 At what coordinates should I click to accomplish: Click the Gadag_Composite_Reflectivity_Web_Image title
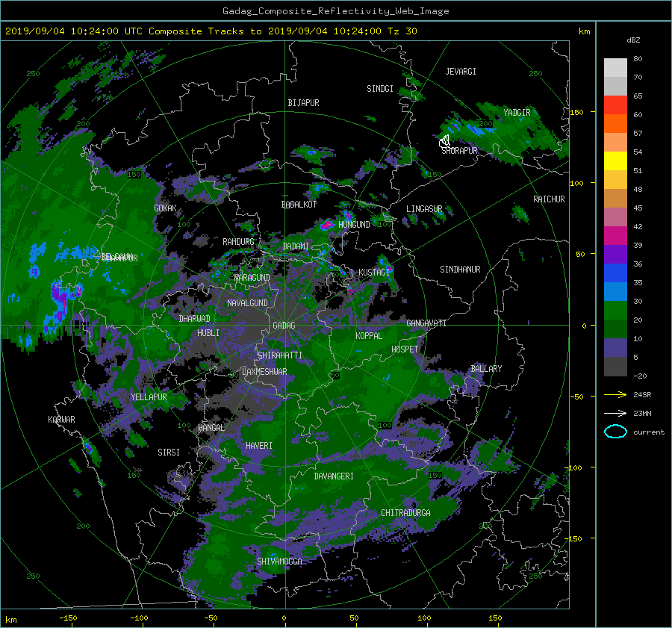click(335, 11)
